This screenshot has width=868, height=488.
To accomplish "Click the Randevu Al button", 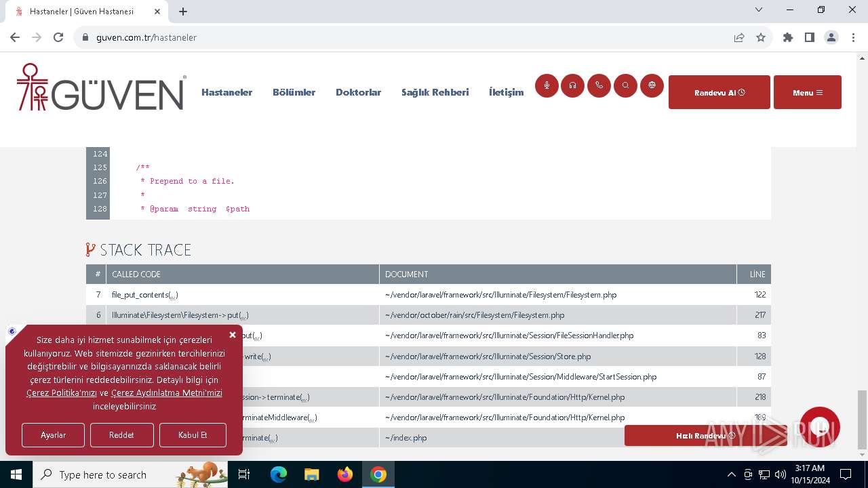I will click(719, 92).
